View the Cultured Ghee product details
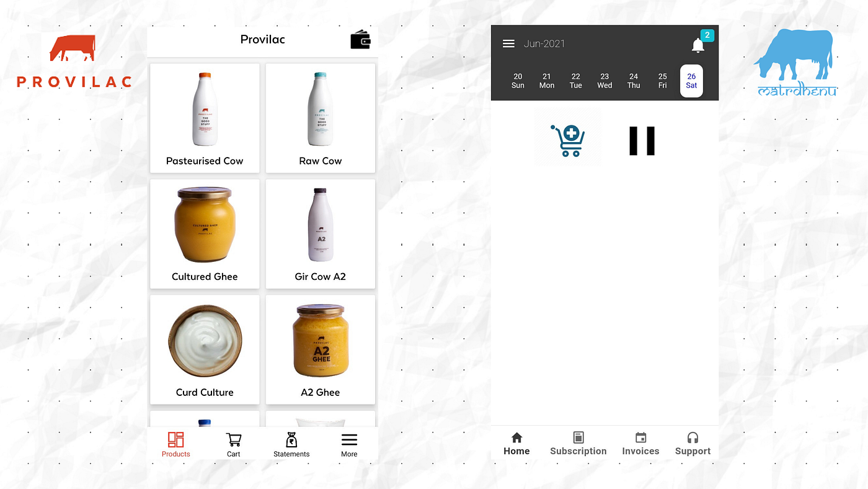The image size is (868, 489). [205, 234]
